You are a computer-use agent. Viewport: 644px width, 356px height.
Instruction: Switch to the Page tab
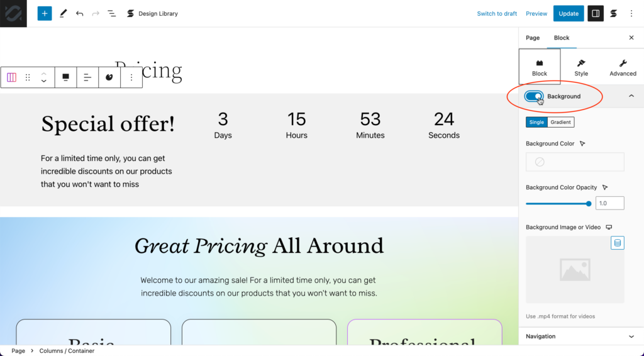(533, 38)
